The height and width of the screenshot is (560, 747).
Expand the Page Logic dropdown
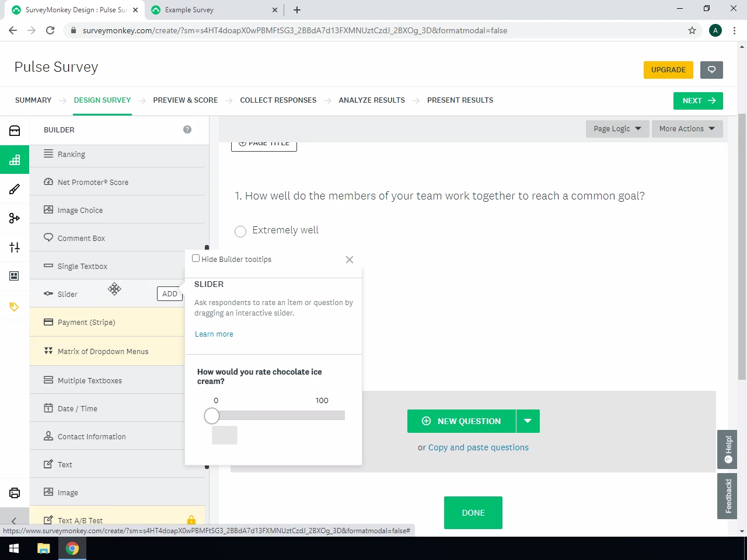pos(617,129)
